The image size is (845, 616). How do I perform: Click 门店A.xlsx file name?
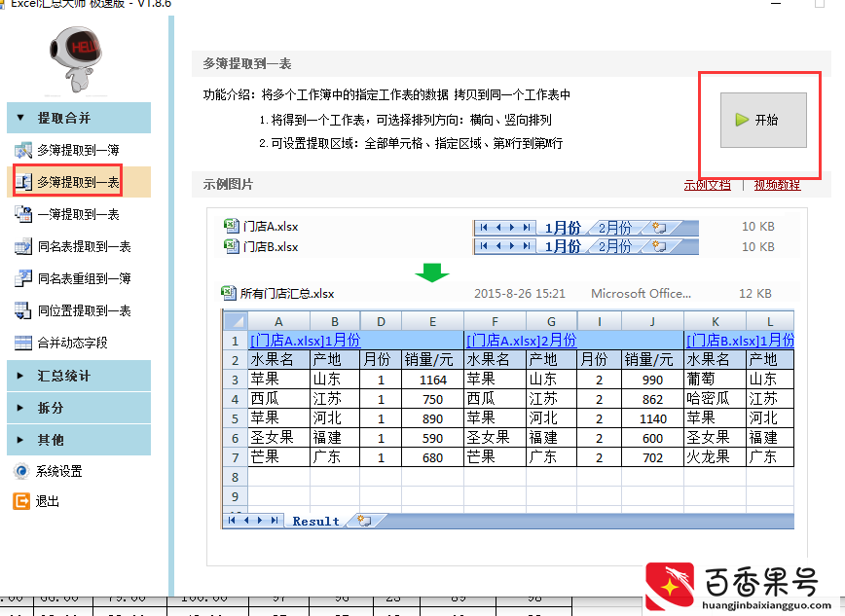click(271, 227)
